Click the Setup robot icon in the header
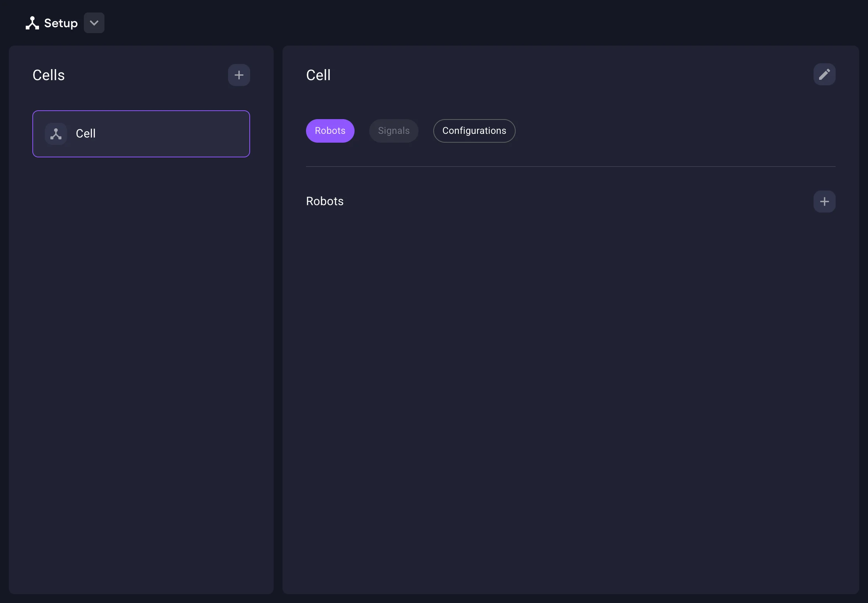 click(33, 23)
